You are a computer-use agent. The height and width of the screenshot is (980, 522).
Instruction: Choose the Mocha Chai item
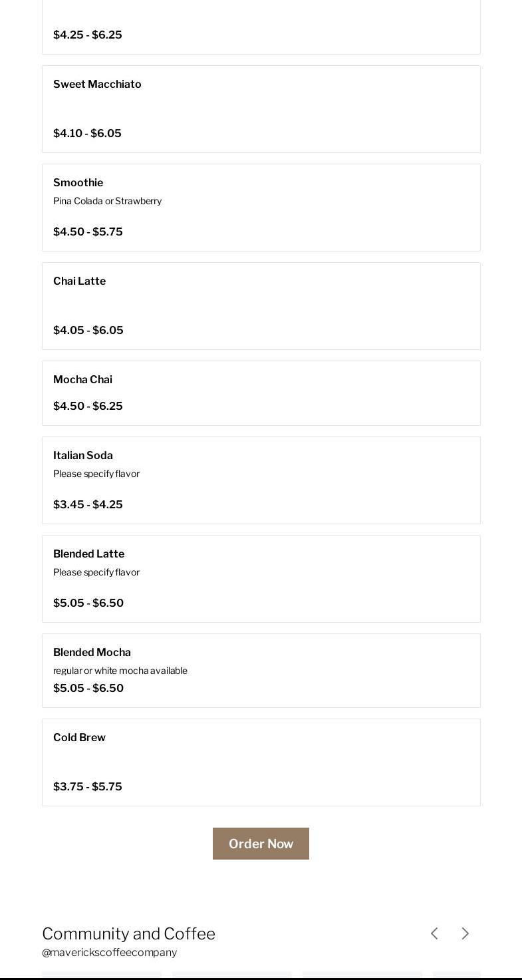point(261,393)
